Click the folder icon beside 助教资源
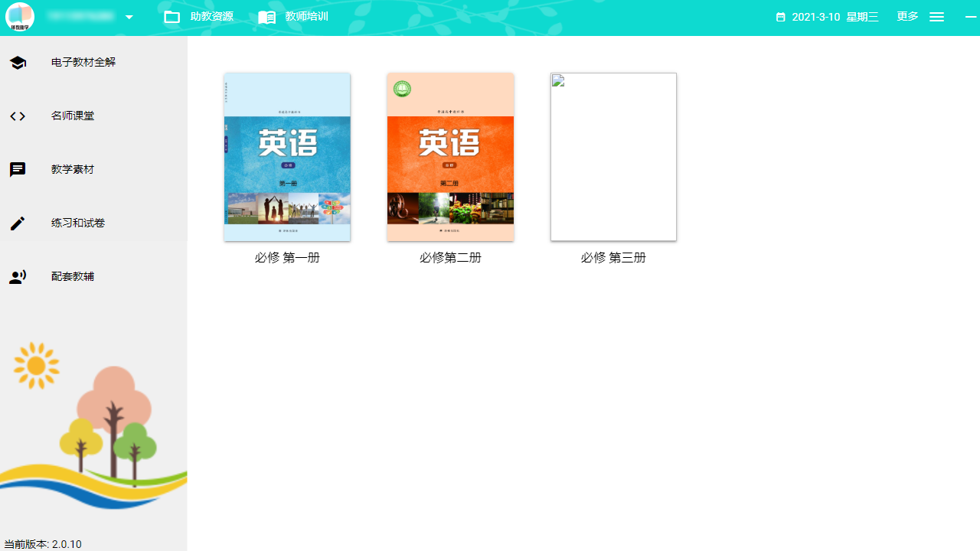This screenshot has width=980, height=551. [172, 16]
